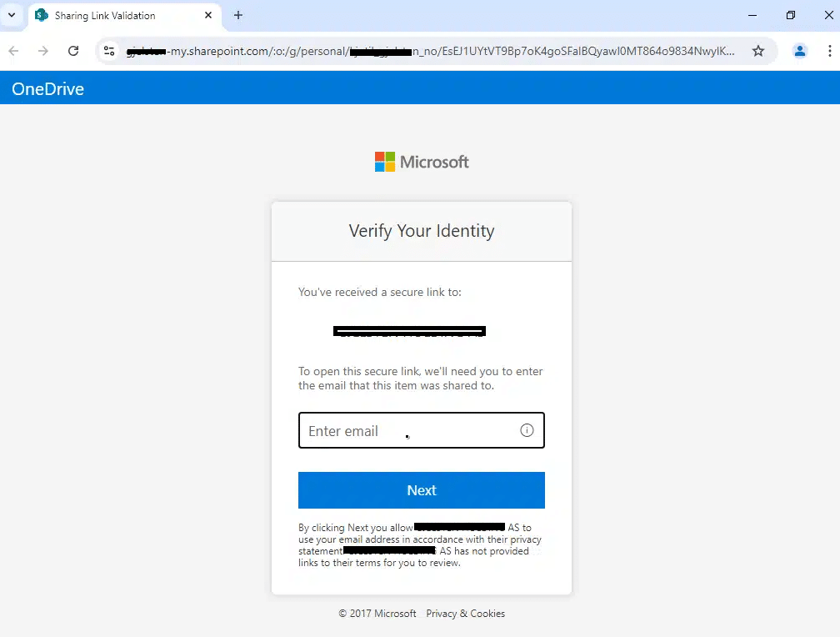Open the Chrome profile avatar
The image size is (840, 637).
tap(800, 51)
